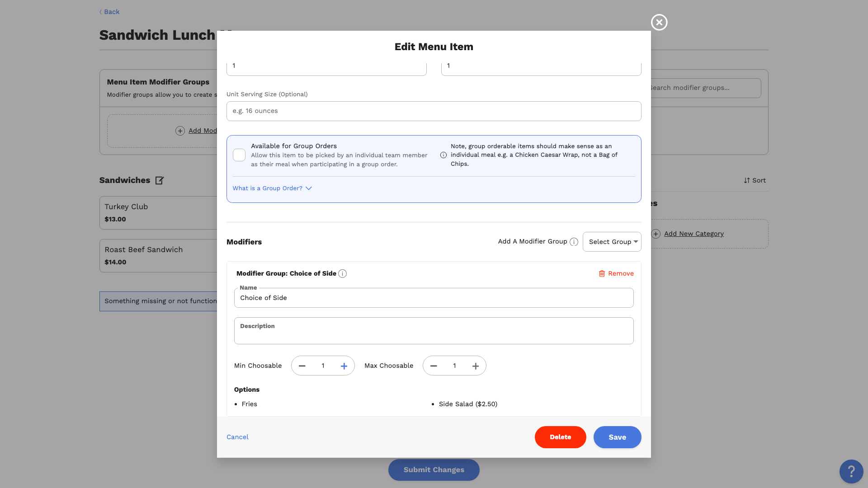Click the Remove trash can icon

tap(602, 274)
